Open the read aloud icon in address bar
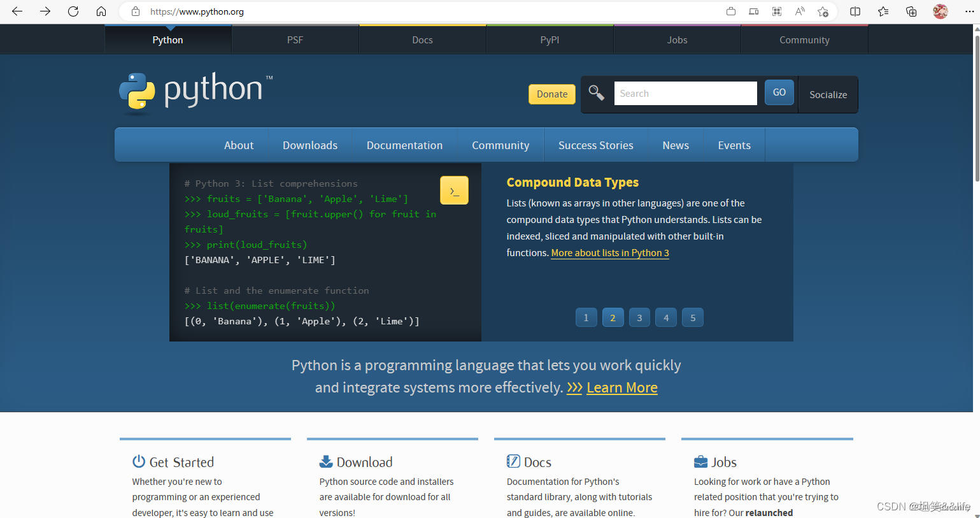This screenshot has height=518, width=980. coord(800,11)
